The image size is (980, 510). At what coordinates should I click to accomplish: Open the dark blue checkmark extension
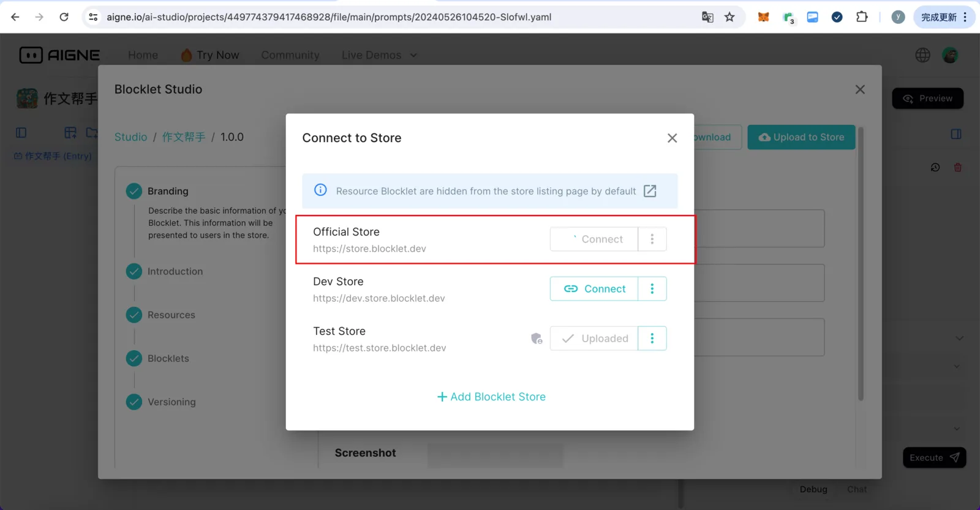point(837,17)
